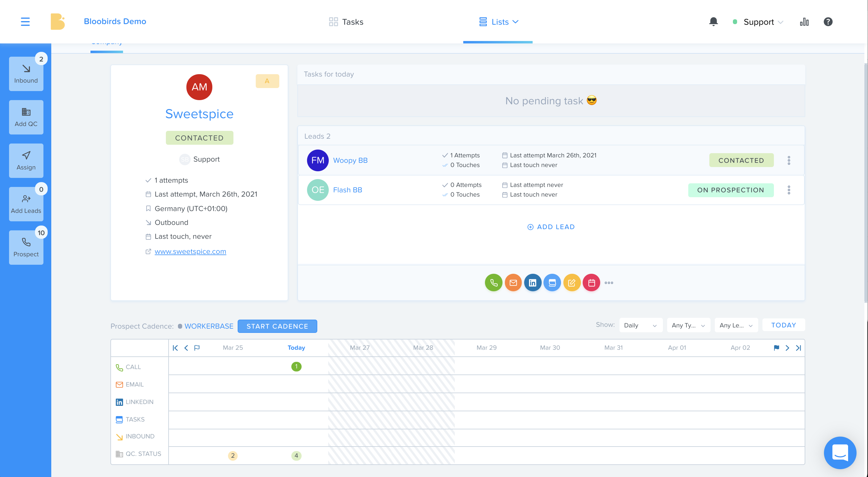Open the chat support bubble
The image size is (868, 477).
click(840, 452)
